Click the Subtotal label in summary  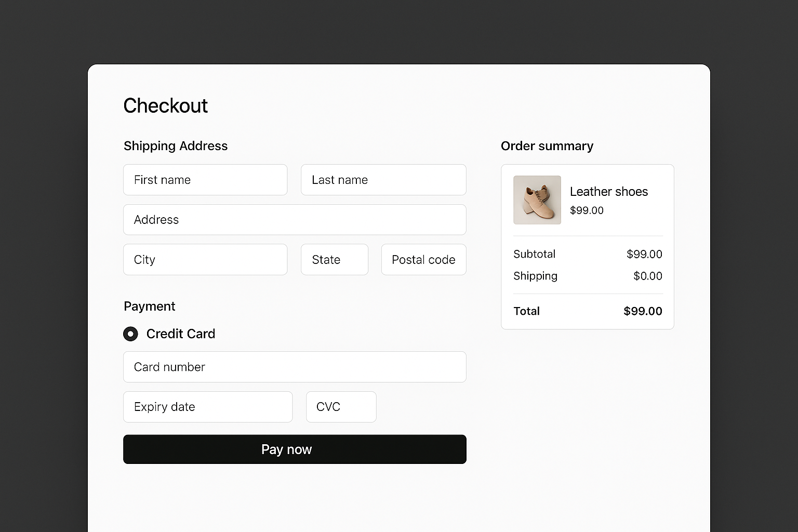(534, 254)
